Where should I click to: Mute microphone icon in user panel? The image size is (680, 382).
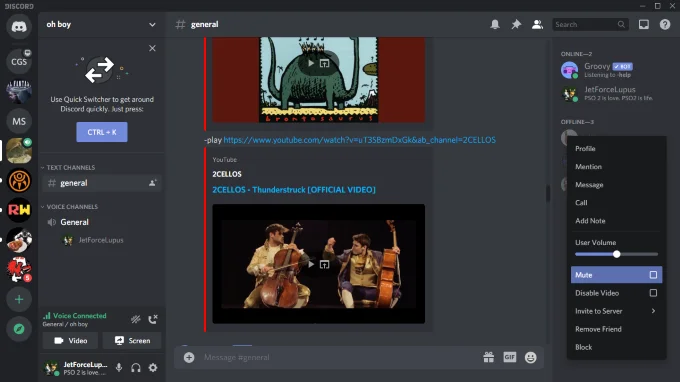click(x=119, y=368)
